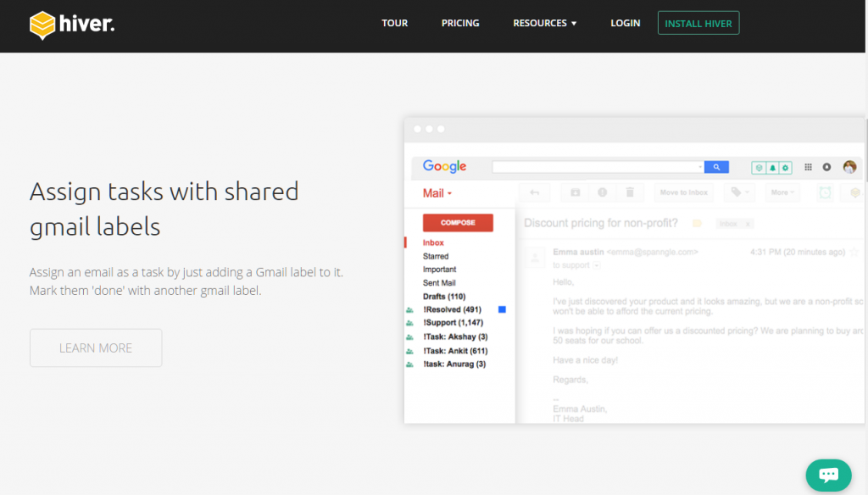Click the report spam icon
The height and width of the screenshot is (495, 868).
point(603,192)
